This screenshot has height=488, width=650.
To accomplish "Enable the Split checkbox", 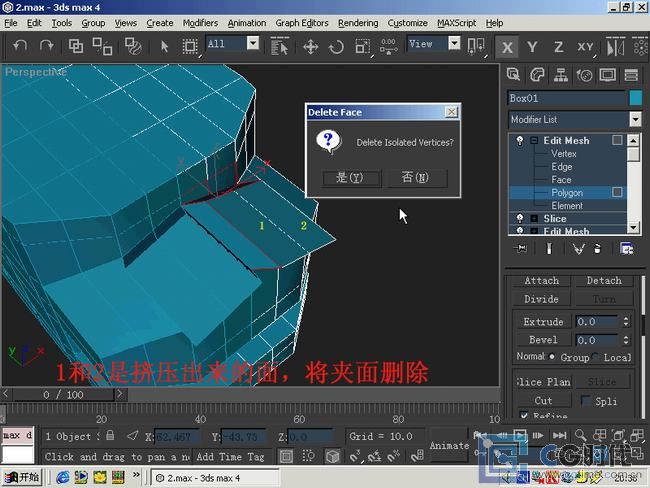I will point(585,400).
